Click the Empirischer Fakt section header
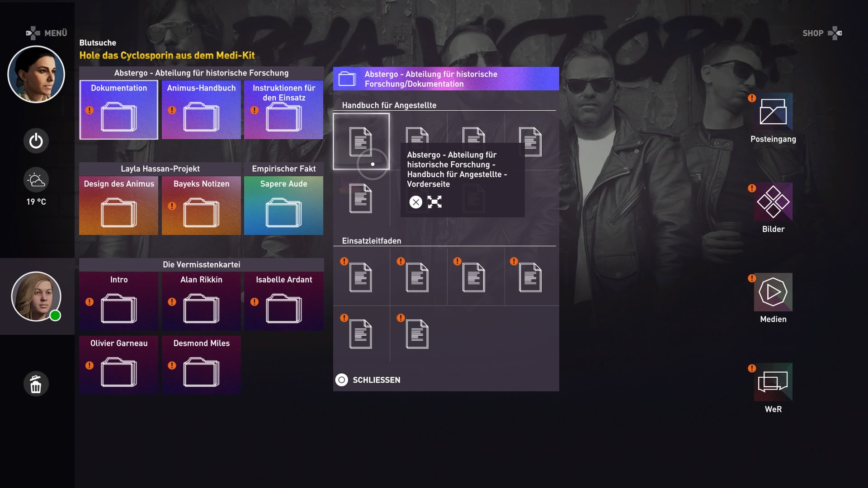This screenshot has width=868, height=488. click(x=284, y=169)
